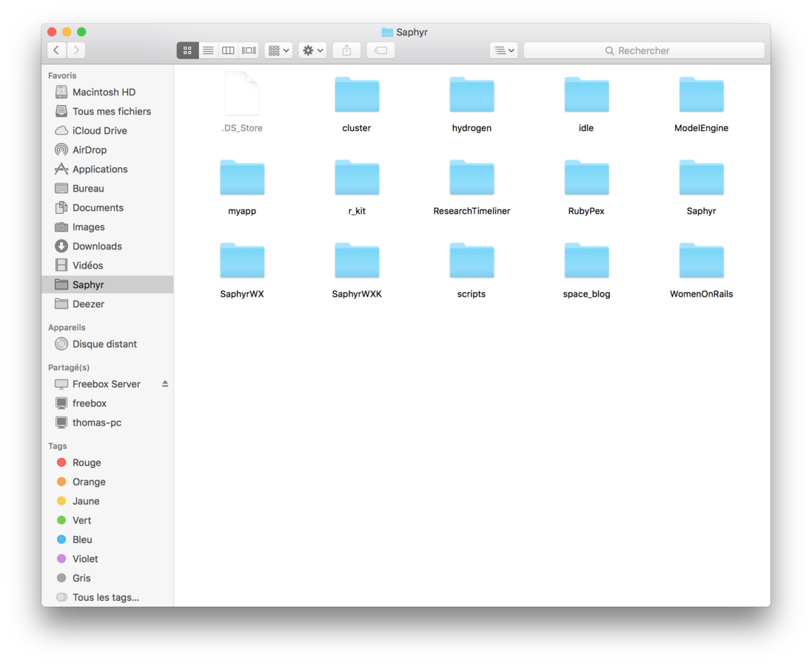This screenshot has width=812, height=666.
Task: Open the gear action menu
Action: pyautogui.click(x=313, y=50)
